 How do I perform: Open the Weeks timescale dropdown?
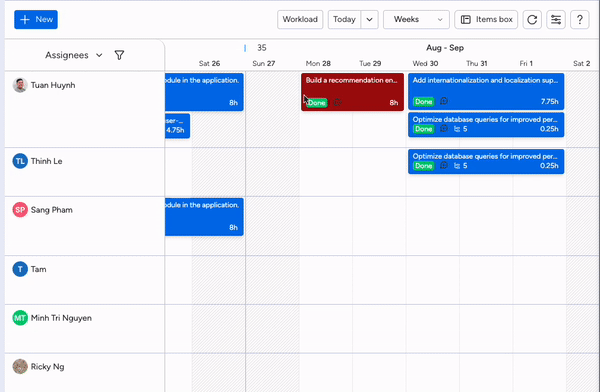[416, 20]
